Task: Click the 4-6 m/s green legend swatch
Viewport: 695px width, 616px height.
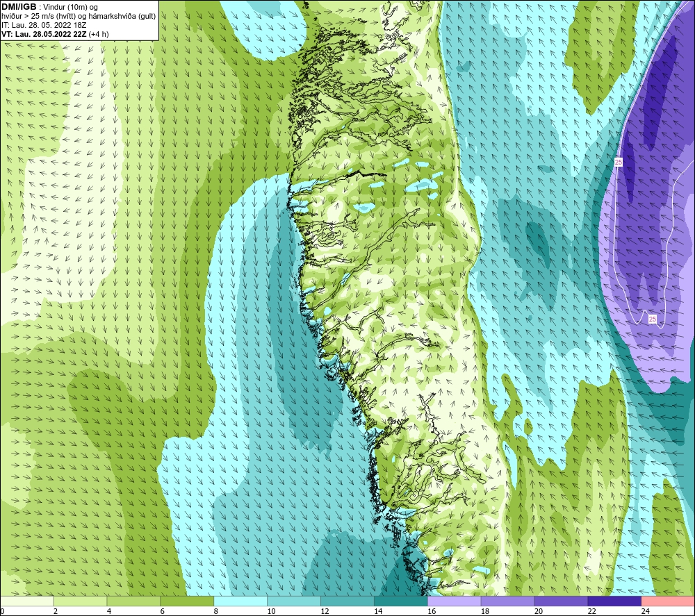Action: tap(133, 601)
